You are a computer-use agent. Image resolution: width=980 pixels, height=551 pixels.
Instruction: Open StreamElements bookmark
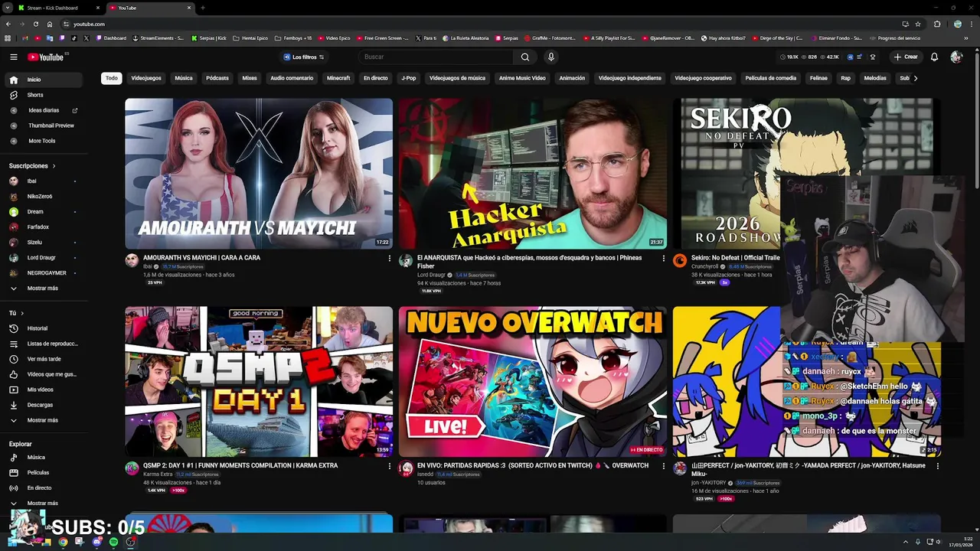coord(158,38)
